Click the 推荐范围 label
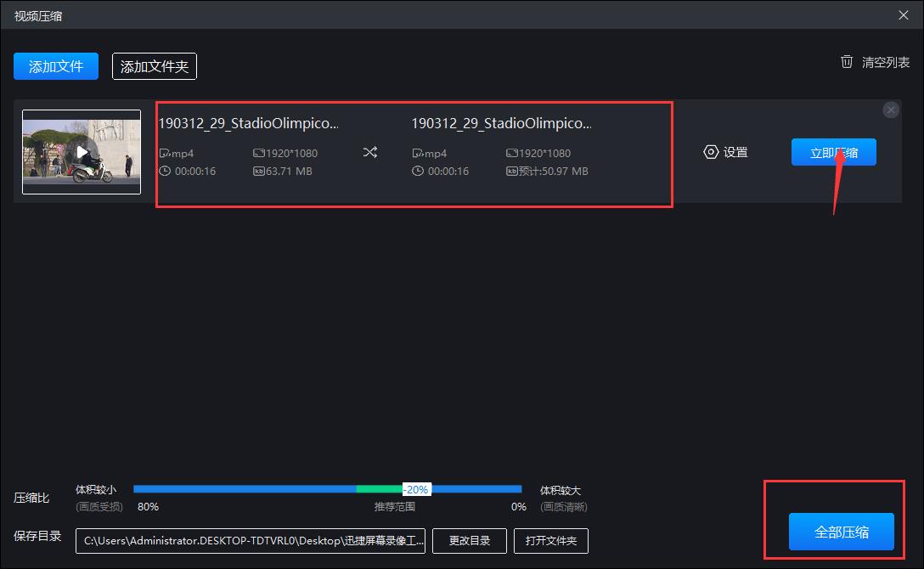 [395, 506]
